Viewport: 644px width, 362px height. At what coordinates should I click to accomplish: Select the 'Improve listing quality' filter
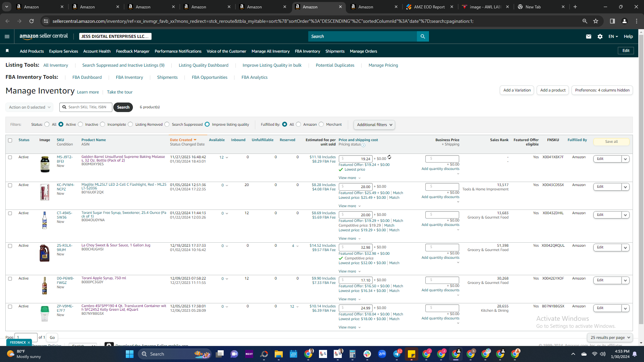[207, 124]
